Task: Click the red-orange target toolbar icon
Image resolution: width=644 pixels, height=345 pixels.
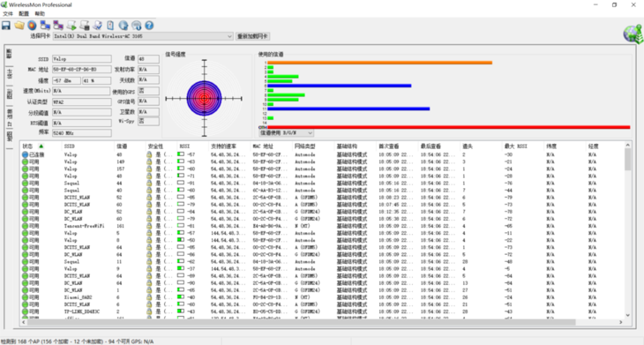Action: pos(32,26)
